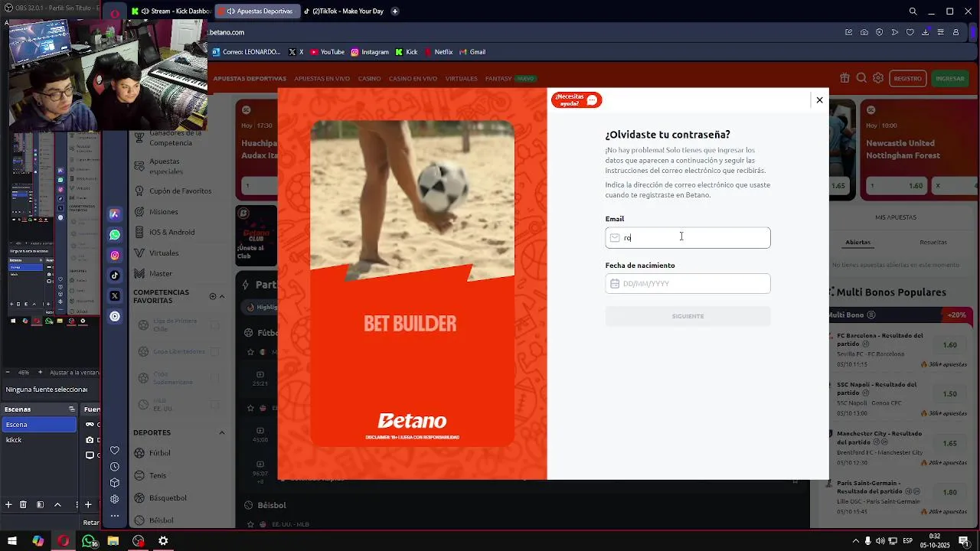Screen dimensions: 980x551
Task: Check the Copa Sudamericana checkbox
Action: click(215, 378)
